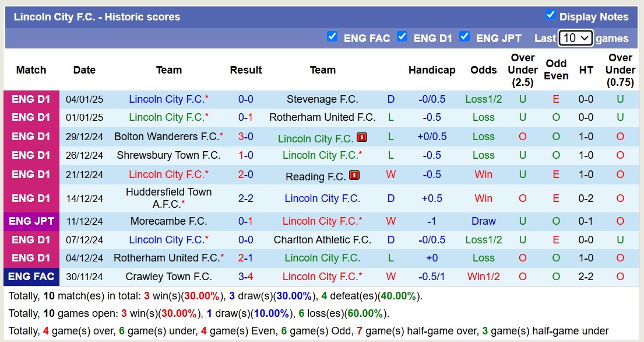Toggle the ENG D1 league filter off

point(402,37)
